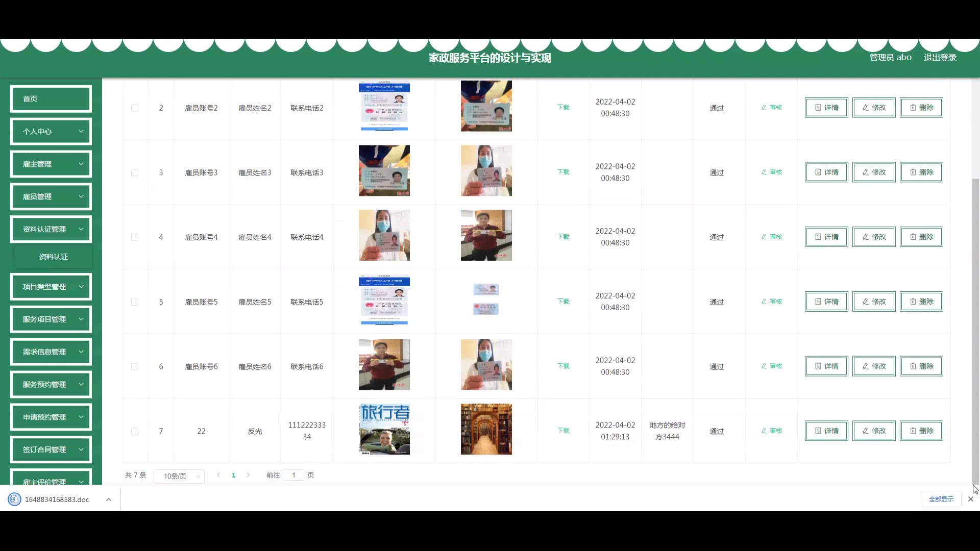Viewport: 980px width, 551px height.
Task: Open 详情 for 雇员账号6 row
Action: click(826, 366)
